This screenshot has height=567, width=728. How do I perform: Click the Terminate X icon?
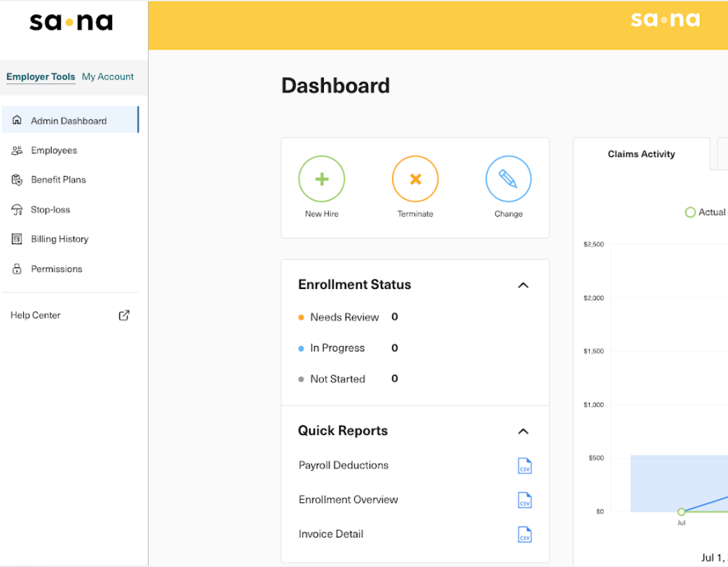(415, 179)
